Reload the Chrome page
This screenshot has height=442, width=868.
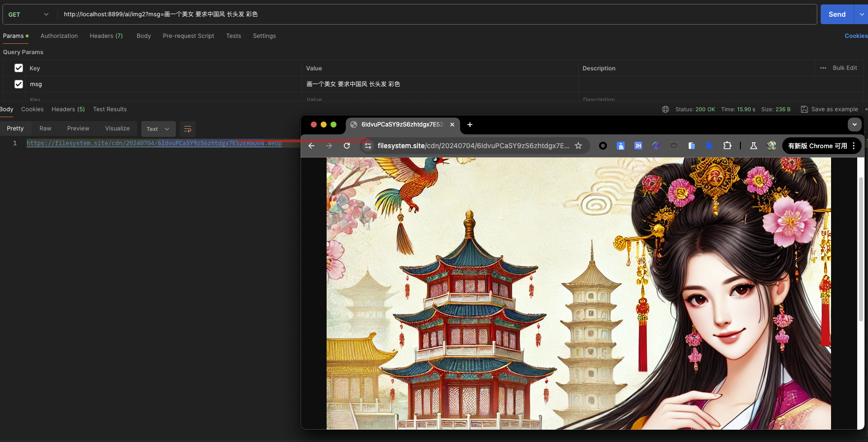(x=347, y=146)
